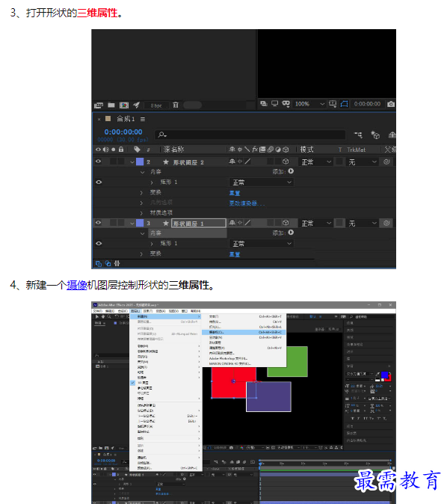Toggle the 3D cube switch on 形状图层 1
This screenshot has height=504, width=447.
(x=286, y=223)
